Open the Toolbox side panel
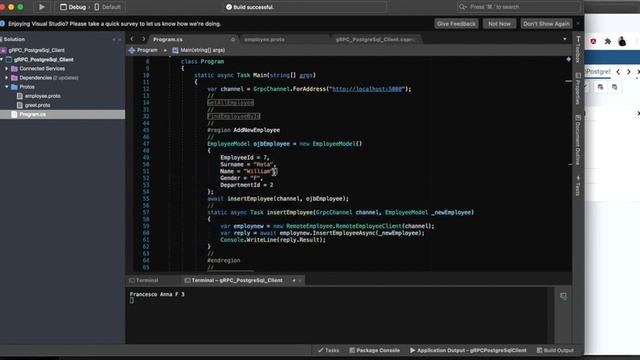This screenshot has width=640, height=360. pyautogui.click(x=578, y=48)
